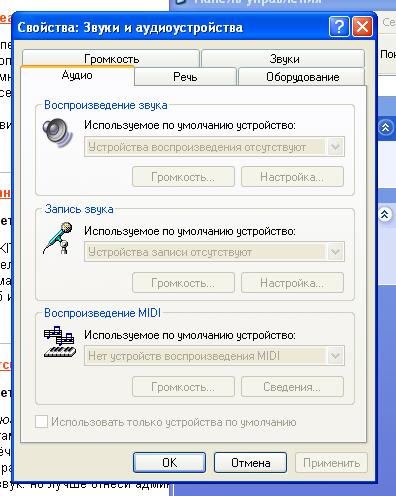396x496 pixels.
Task: Open MIDI device dropdown Нет устройств воспроизведения MIDI
Action: click(x=214, y=356)
